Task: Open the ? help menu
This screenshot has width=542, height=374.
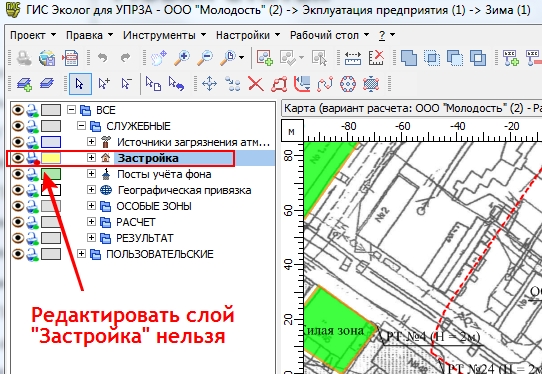Action: 387,35
